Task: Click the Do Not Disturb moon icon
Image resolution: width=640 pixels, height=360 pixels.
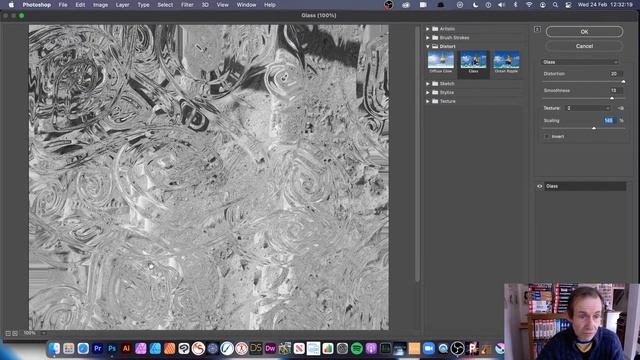Action: coord(475,5)
